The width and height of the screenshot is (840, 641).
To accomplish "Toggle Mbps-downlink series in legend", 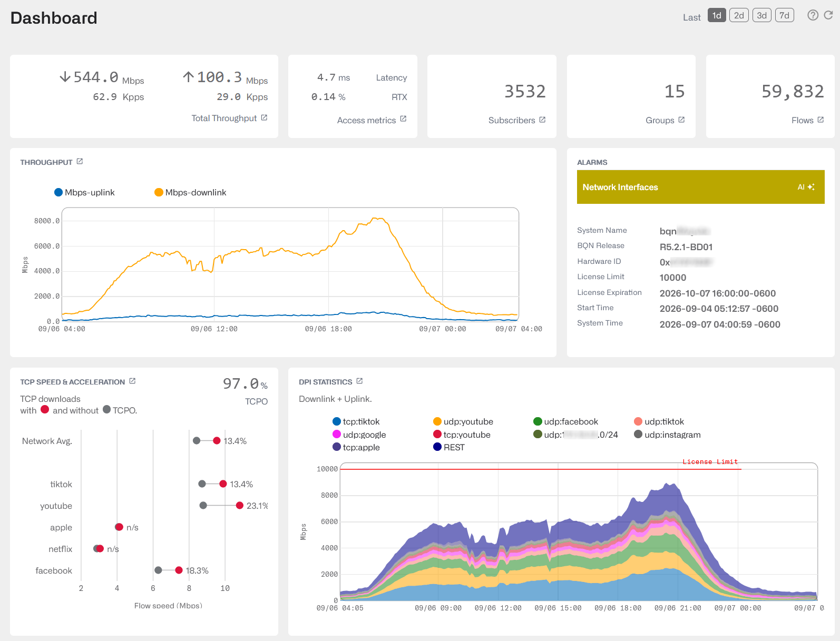I will [x=190, y=192].
